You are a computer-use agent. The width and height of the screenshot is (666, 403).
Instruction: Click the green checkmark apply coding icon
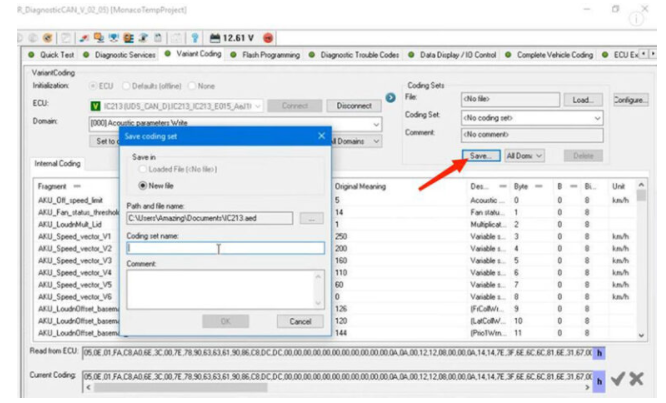point(617,379)
